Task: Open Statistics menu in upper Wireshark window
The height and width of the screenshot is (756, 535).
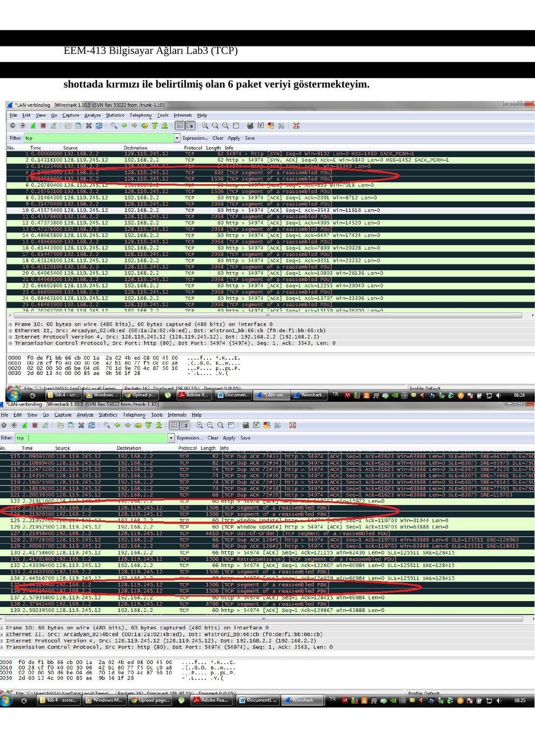Action: (x=115, y=115)
